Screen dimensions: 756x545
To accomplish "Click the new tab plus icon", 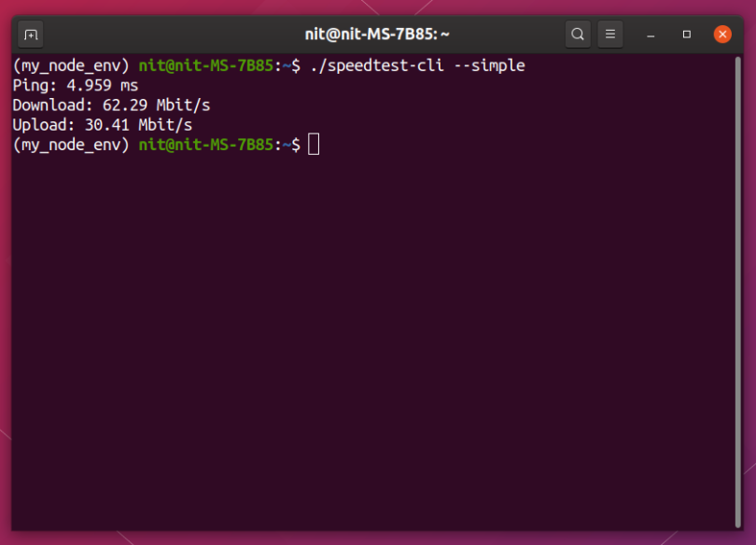I will (x=30, y=34).
